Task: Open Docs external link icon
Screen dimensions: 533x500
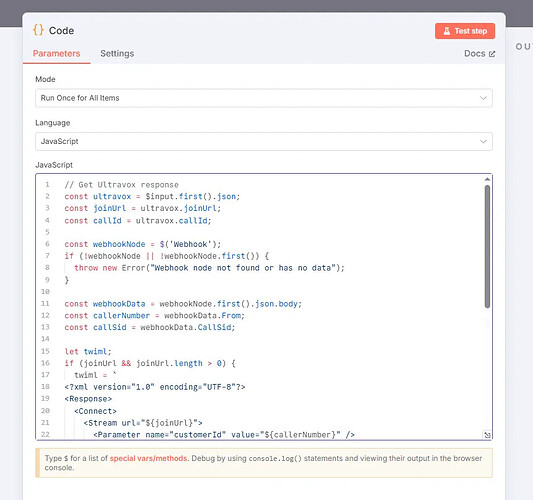Action: 492,54
